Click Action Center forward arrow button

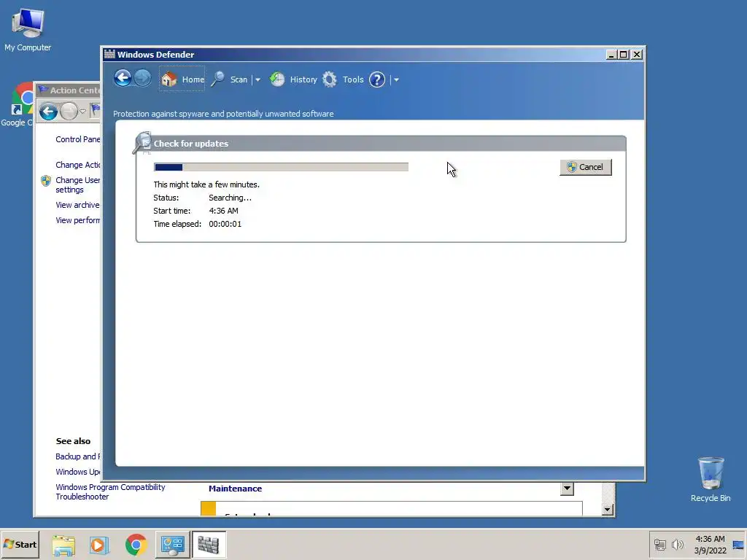[x=69, y=112]
